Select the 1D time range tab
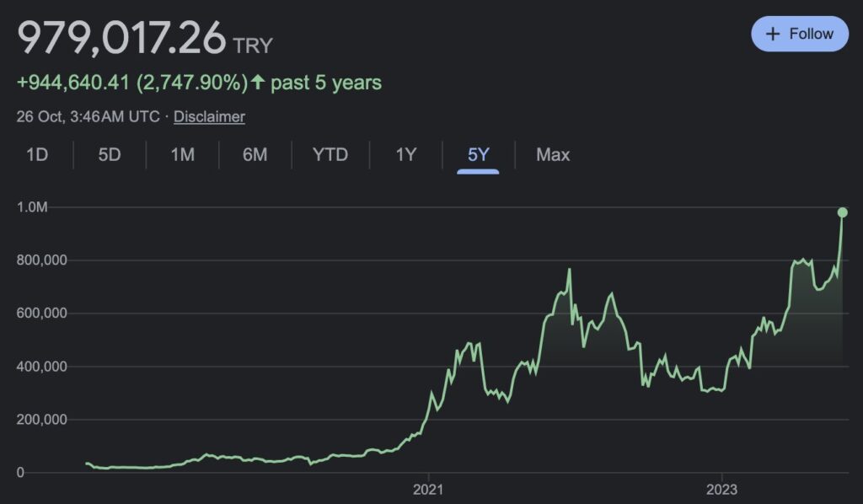This screenshot has width=863, height=504. coord(37,154)
